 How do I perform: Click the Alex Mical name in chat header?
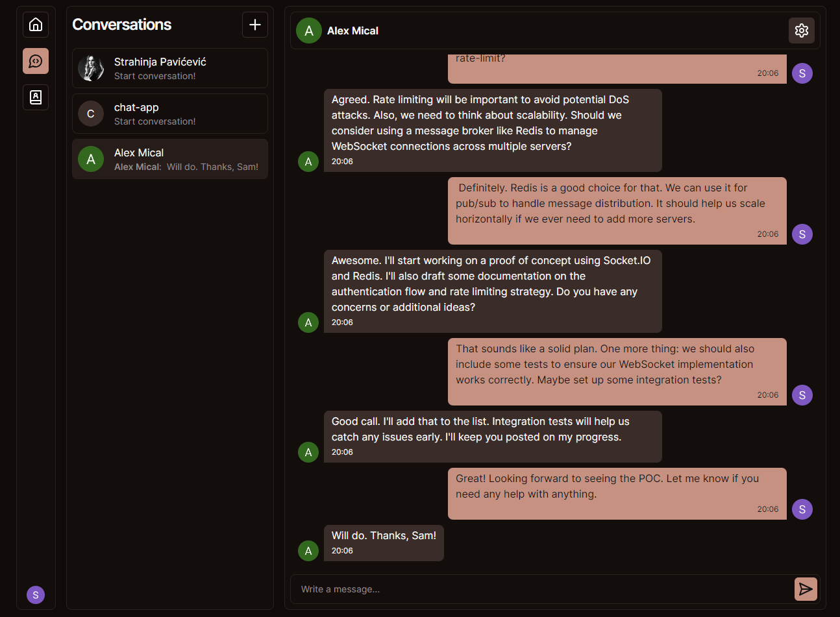coord(352,30)
